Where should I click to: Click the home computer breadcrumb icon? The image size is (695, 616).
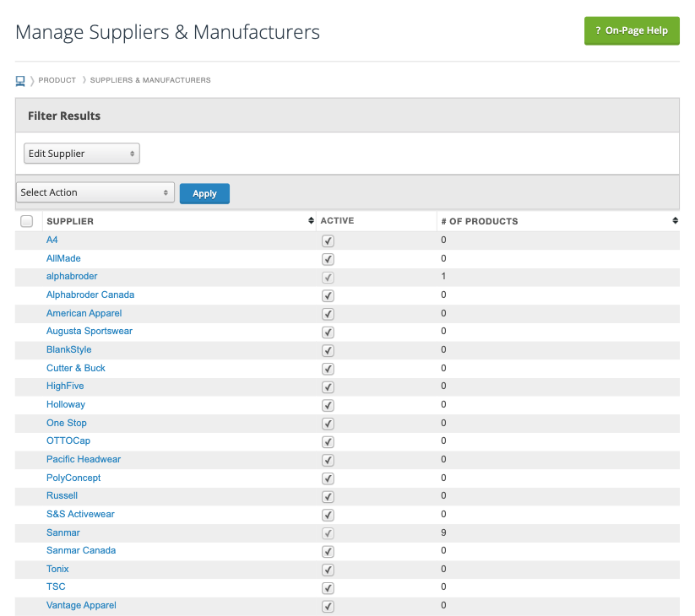20,81
